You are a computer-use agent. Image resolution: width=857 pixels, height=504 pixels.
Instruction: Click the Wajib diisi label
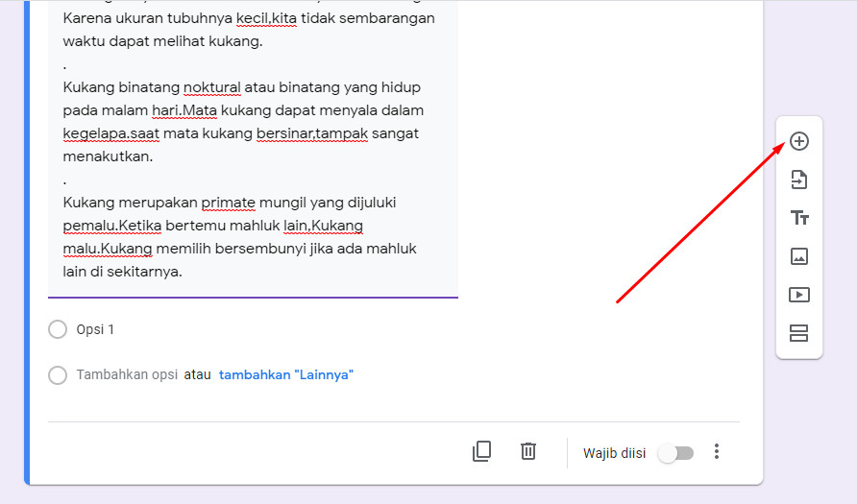tap(614, 453)
